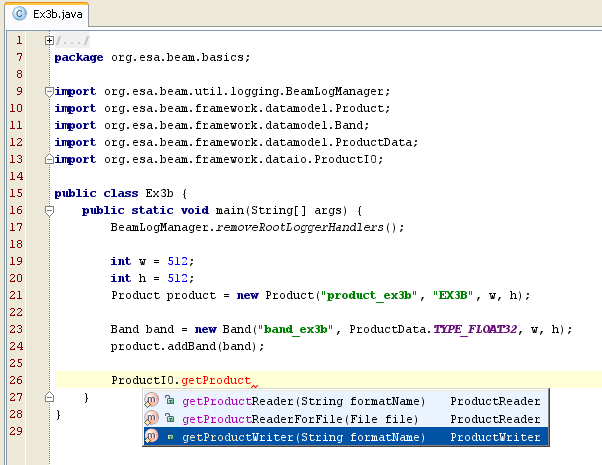Fold the method using the marker on line 27

(49, 397)
